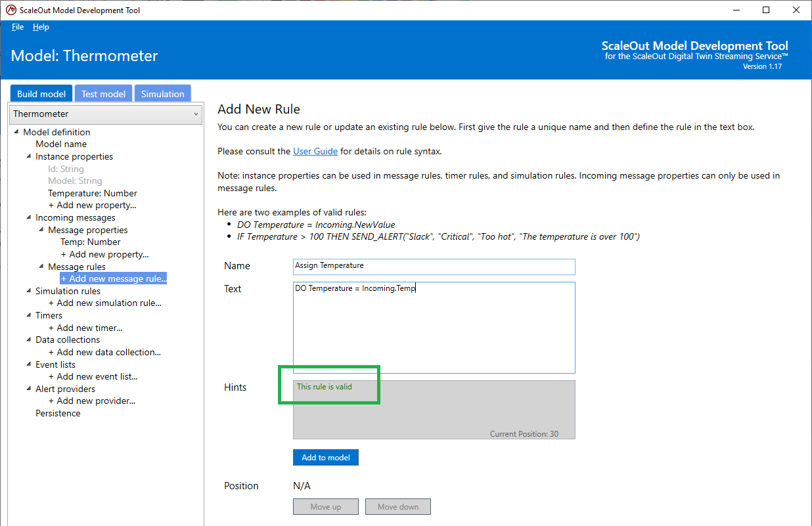Minimize the application window

(736, 10)
